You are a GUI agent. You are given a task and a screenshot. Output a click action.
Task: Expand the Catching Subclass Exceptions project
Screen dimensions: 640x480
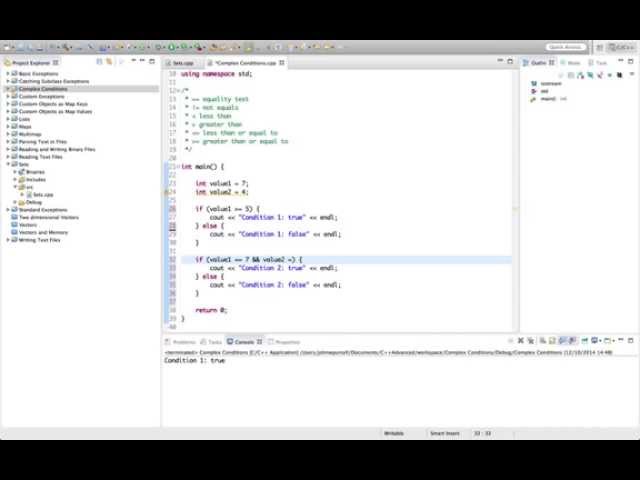pos(8,81)
